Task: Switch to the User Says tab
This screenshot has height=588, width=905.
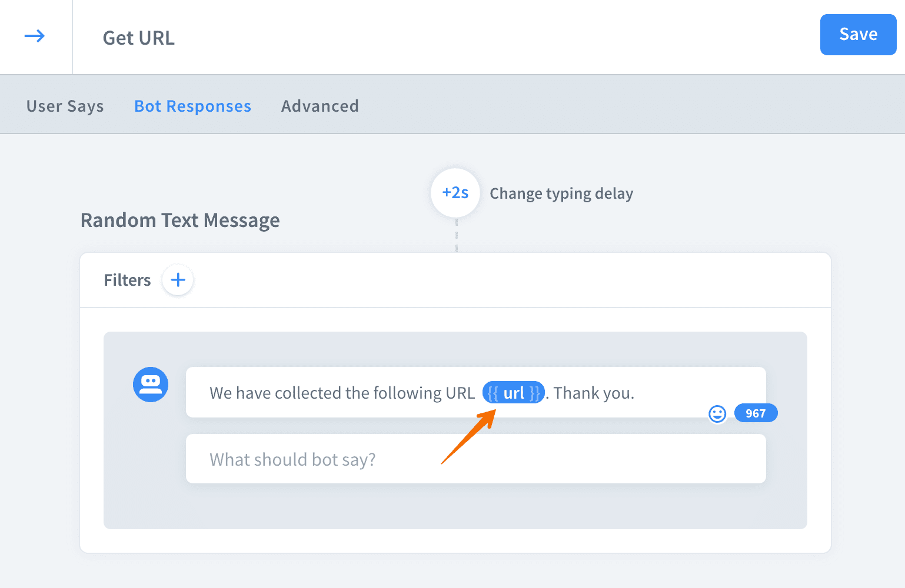Action: click(65, 106)
